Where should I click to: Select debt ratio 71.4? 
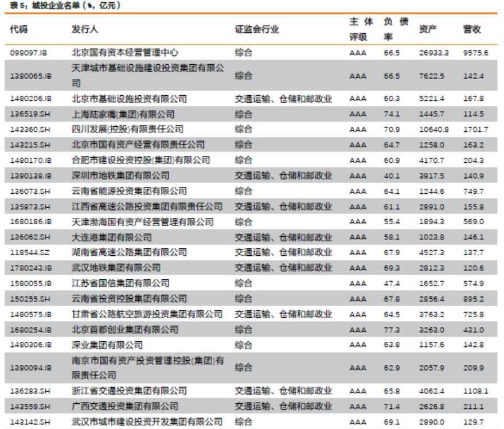click(392, 407)
